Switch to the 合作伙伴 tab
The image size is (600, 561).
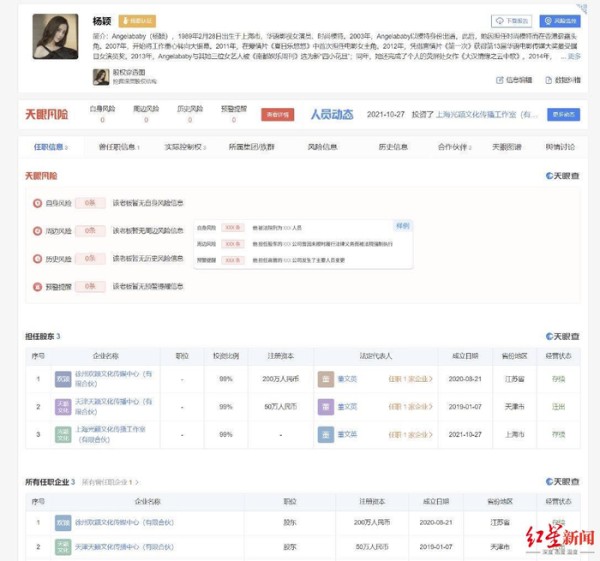[453, 147]
